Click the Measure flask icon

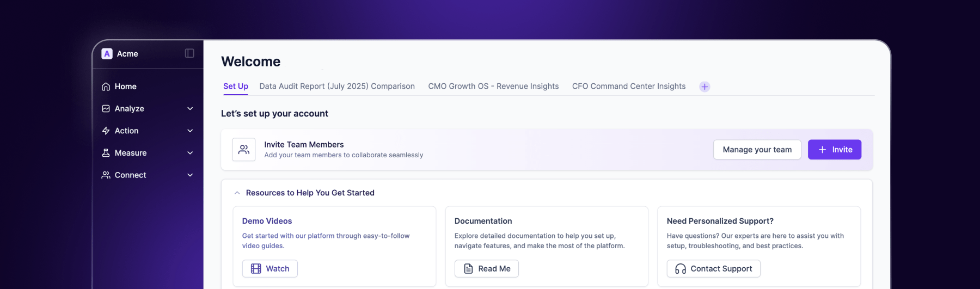point(106,153)
